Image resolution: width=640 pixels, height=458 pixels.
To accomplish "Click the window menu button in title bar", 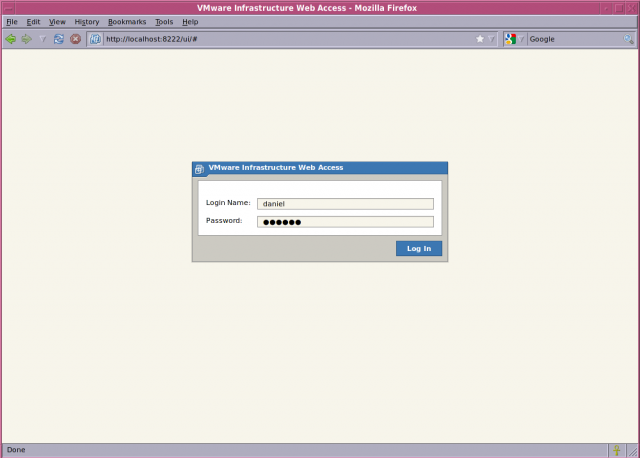I will pyautogui.click(x=8, y=8).
